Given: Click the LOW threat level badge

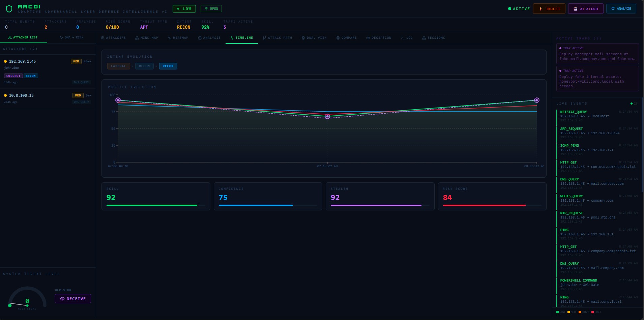Looking at the screenshot, I should click(184, 9).
